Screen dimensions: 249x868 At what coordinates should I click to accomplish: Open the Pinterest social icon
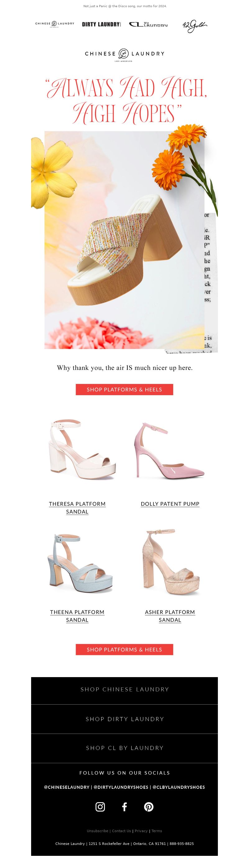pyautogui.click(x=149, y=807)
